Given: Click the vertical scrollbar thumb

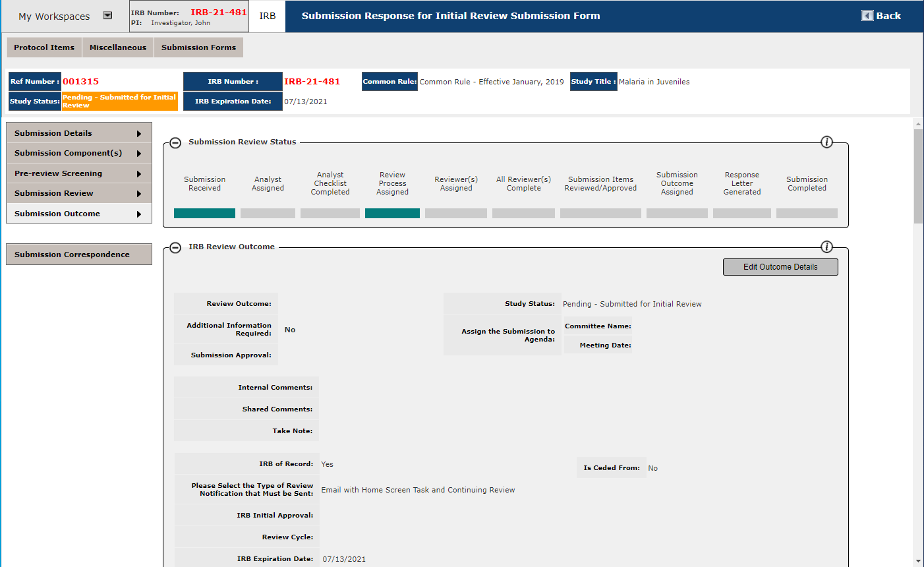Looking at the screenshot, I should pos(919,176).
